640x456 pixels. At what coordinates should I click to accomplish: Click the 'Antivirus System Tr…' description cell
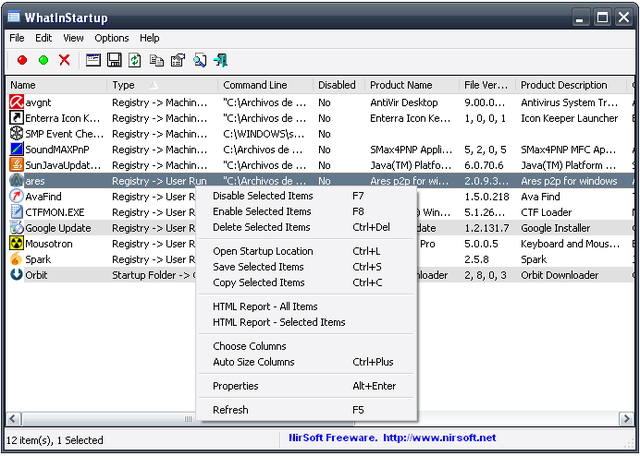pos(569,102)
